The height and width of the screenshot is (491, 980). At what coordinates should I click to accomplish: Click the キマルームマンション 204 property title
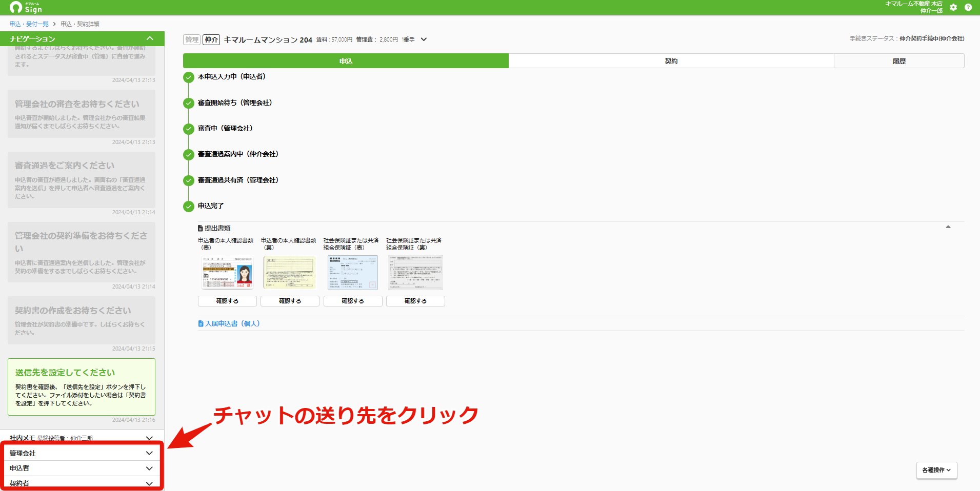pos(268,40)
